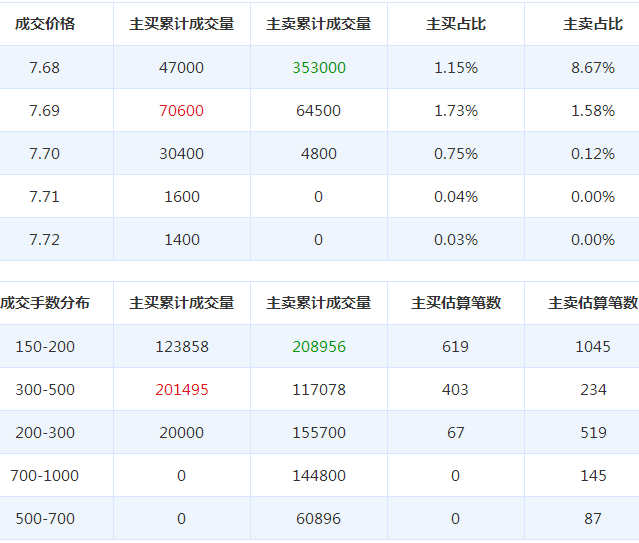The height and width of the screenshot is (543, 639).
Task: Select the 7.68 price row cell
Action: pos(45,68)
